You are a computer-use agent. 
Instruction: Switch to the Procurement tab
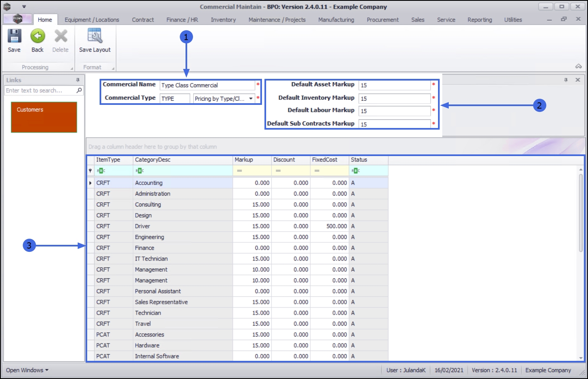[x=383, y=20]
